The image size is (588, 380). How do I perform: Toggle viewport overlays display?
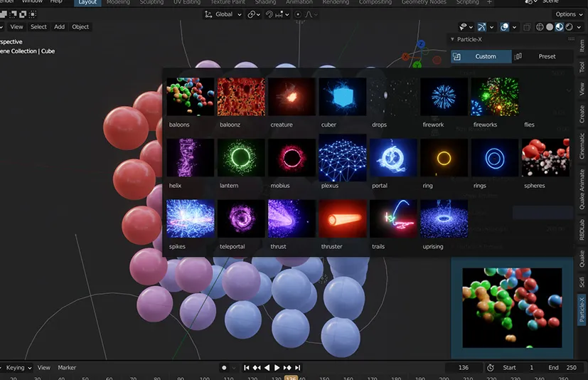point(505,26)
